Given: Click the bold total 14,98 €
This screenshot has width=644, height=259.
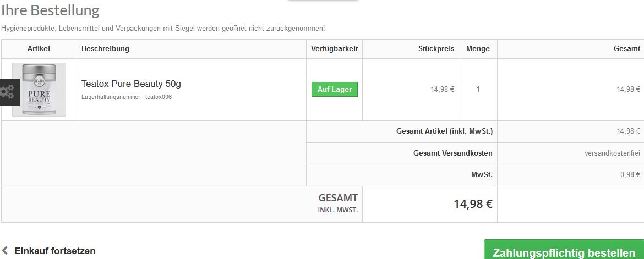Looking at the screenshot, I should [x=473, y=204].
